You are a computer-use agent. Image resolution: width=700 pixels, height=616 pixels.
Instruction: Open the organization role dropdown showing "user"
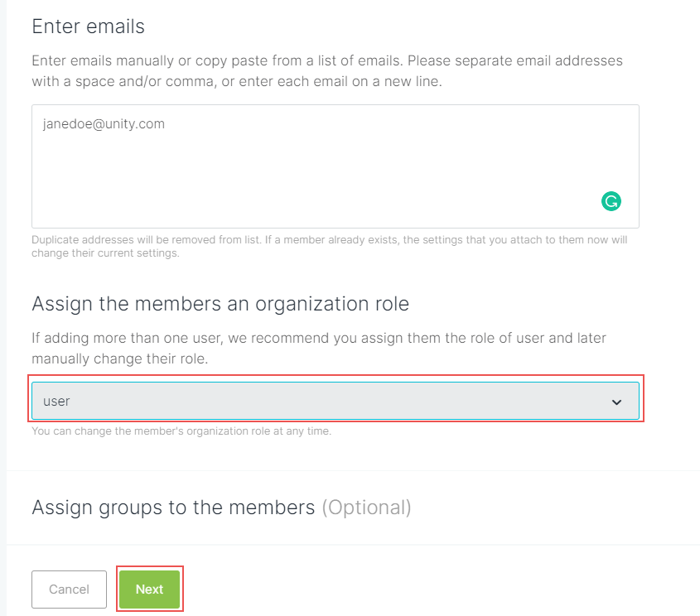click(336, 401)
